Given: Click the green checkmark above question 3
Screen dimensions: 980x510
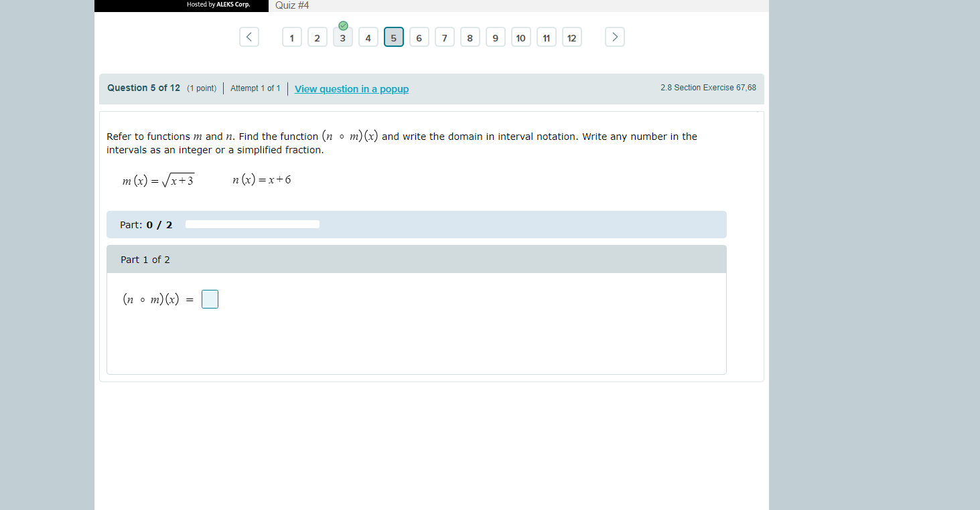Looking at the screenshot, I should [343, 25].
